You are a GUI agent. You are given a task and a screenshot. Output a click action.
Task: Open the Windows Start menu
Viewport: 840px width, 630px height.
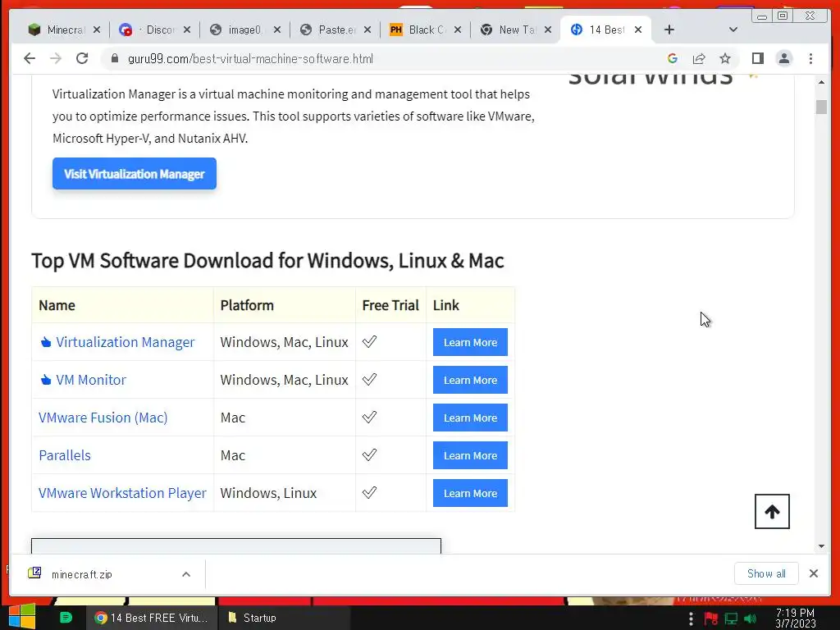tap(22, 617)
